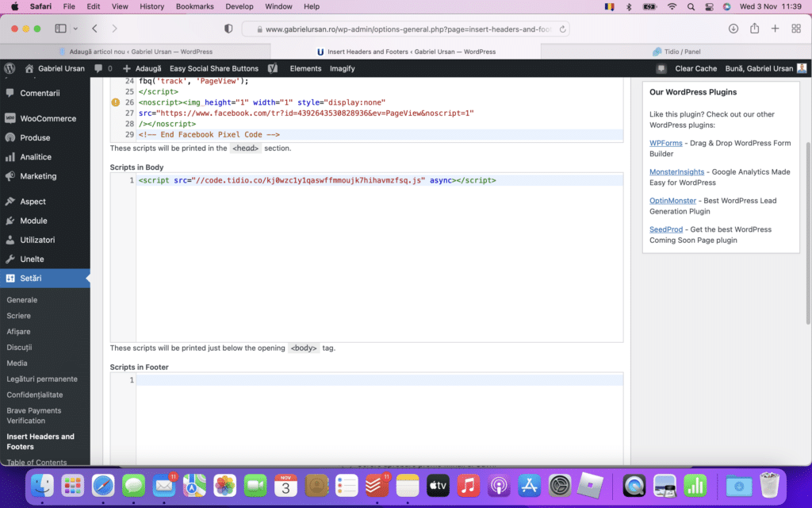Open the Apple menu
The height and width of the screenshot is (508, 812).
pos(14,6)
